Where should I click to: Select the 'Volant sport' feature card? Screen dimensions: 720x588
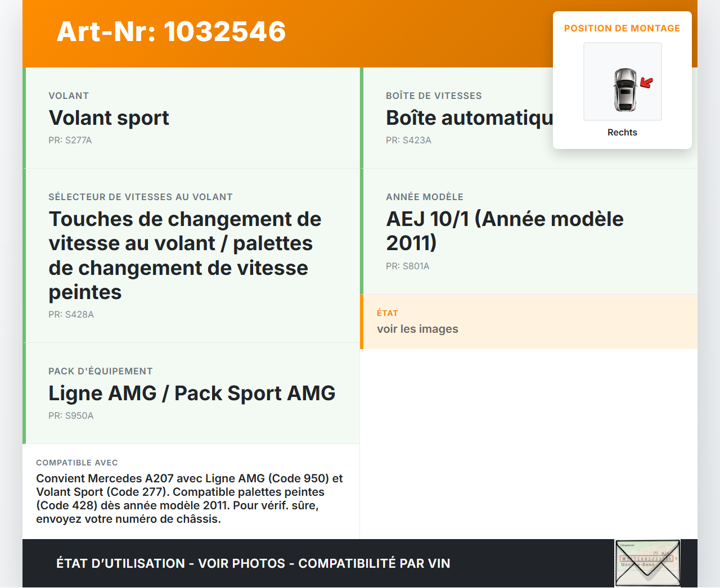[192, 118]
